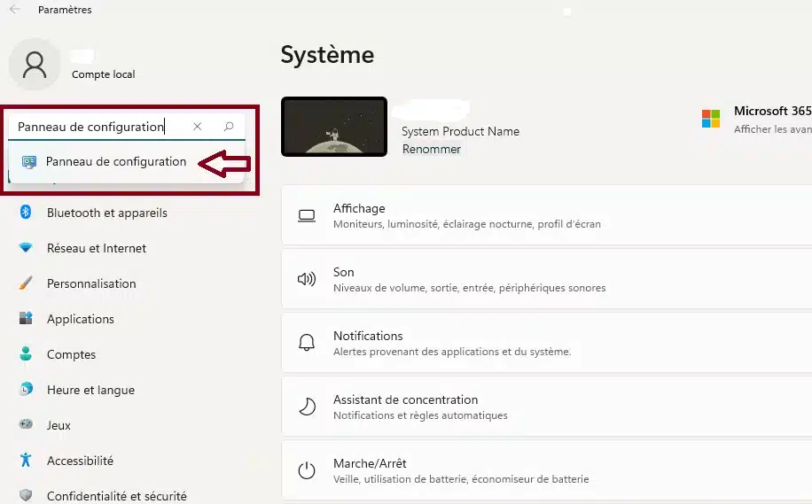This screenshot has width=812, height=504.
Task: Click the Heure et langue globe icon
Action: coord(26,390)
